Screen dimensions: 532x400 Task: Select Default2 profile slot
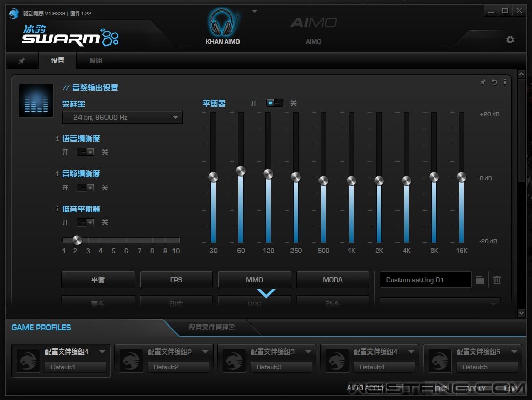178,367
